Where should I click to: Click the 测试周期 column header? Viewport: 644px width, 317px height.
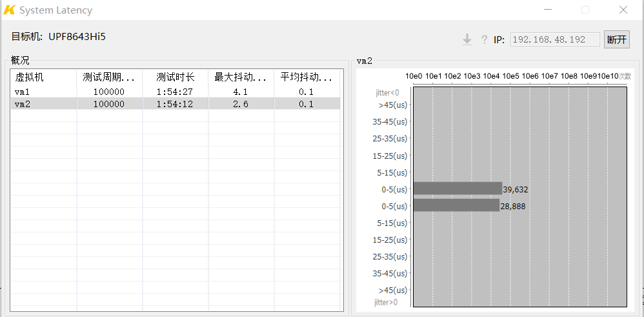click(x=109, y=77)
